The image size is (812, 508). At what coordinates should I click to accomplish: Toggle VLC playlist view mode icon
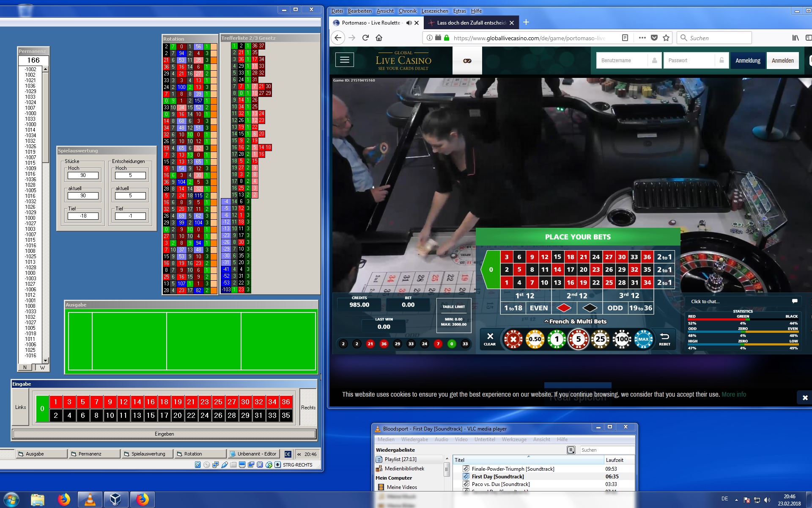pos(571,450)
